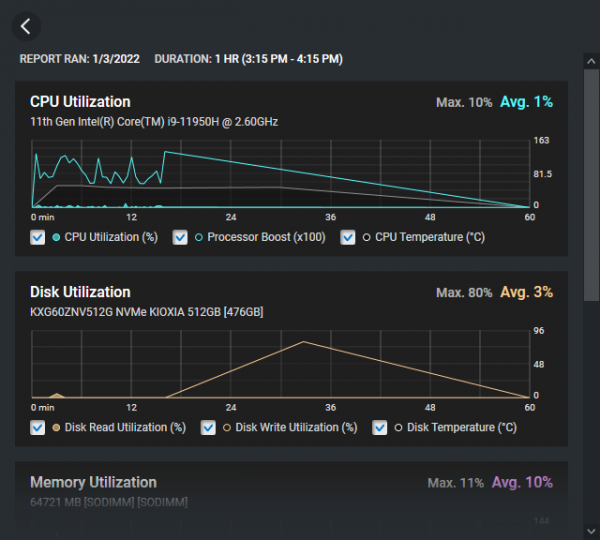Click the Processor Boost legend circle
This screenshot has width=600, height=540.
pos(199,238)
